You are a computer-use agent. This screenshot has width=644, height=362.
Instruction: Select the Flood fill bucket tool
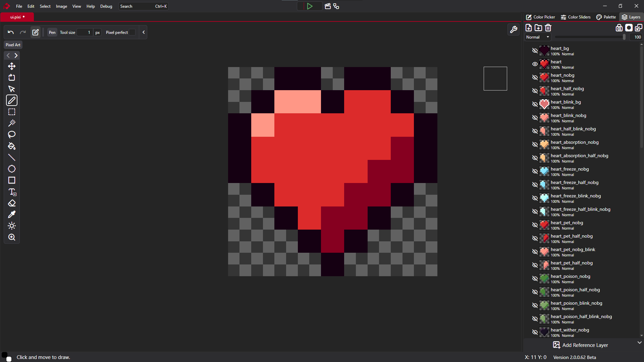coord(12,146)
